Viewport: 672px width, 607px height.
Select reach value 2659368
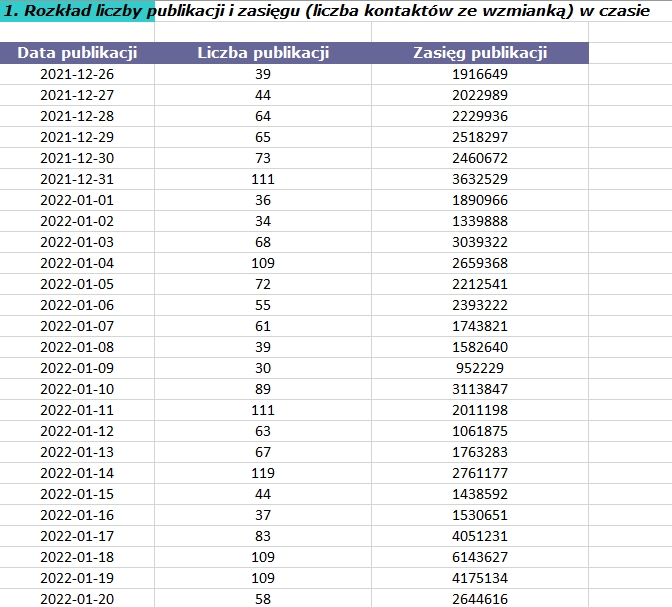click(480, 263)
